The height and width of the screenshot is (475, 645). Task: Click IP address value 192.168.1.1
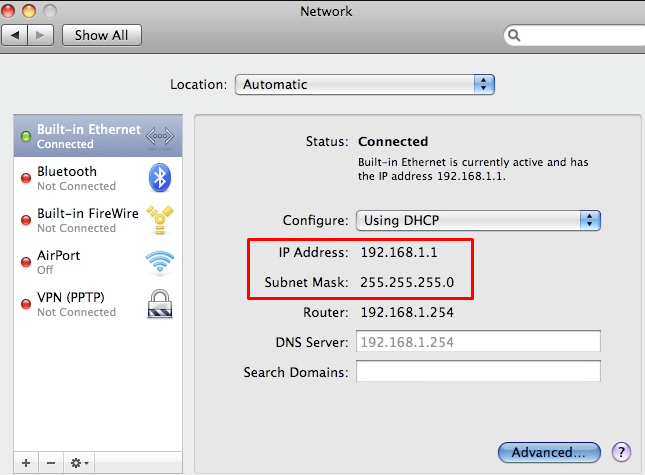tap(399, 252)
